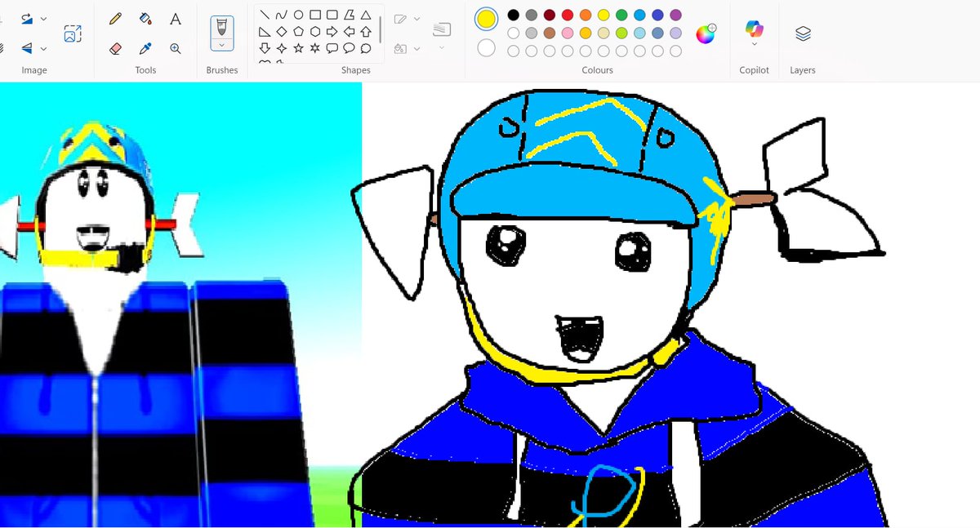
Task: Choose the Hexagon shape
Action: click(315, 32)
